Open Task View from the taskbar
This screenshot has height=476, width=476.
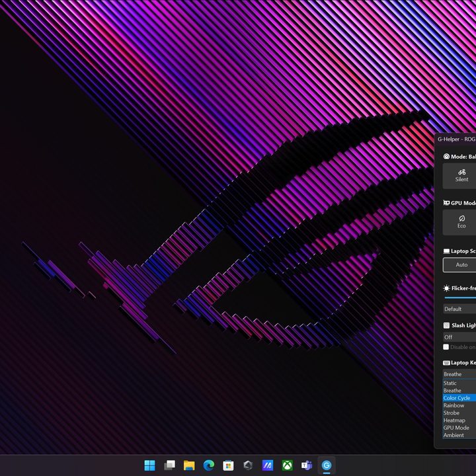169,465
